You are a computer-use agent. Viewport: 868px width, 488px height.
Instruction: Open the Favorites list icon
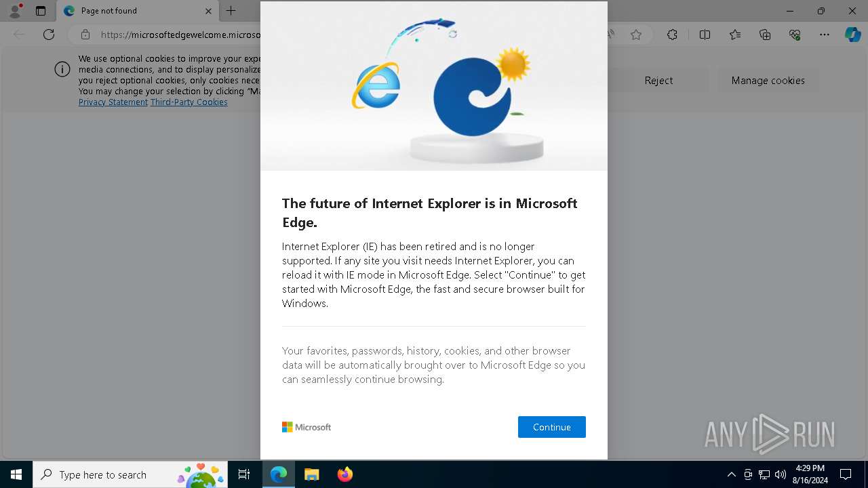pyautogui.click(x=735, y=35)
